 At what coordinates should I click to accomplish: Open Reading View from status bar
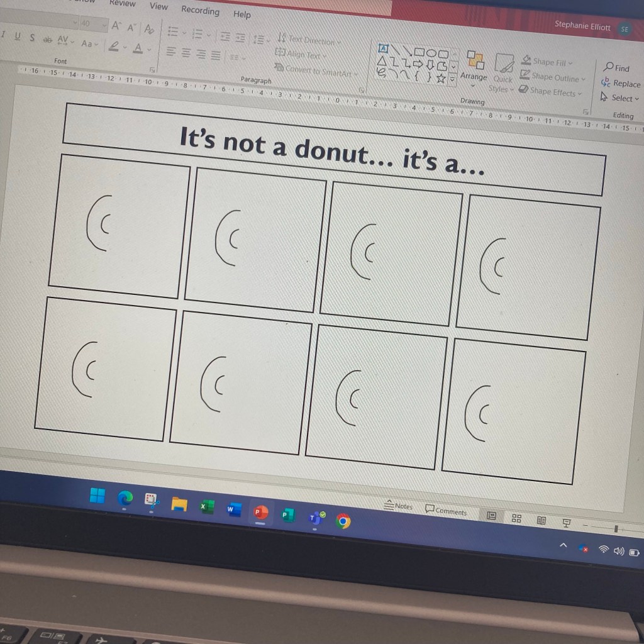pyautogui.click(x=541, y=520)
